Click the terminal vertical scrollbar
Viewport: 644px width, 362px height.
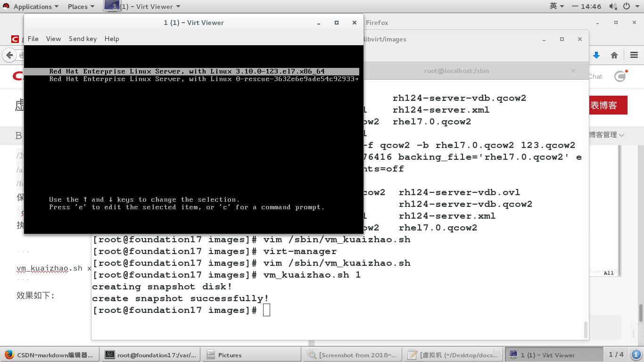pos(586,329)
